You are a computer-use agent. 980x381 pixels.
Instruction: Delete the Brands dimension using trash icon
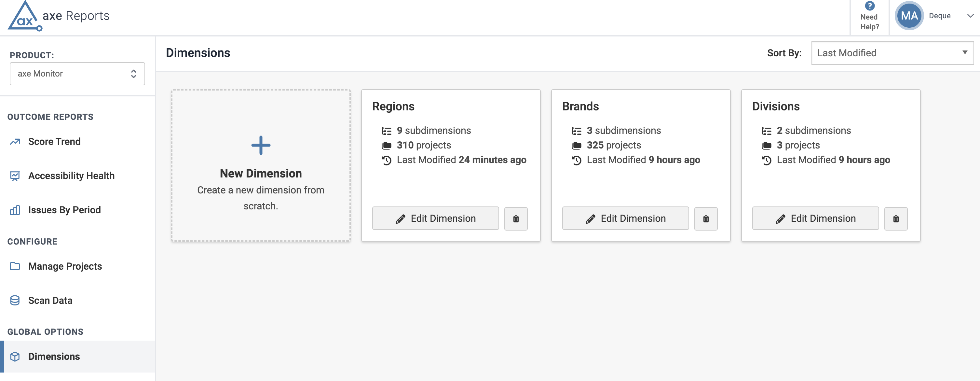705,219
